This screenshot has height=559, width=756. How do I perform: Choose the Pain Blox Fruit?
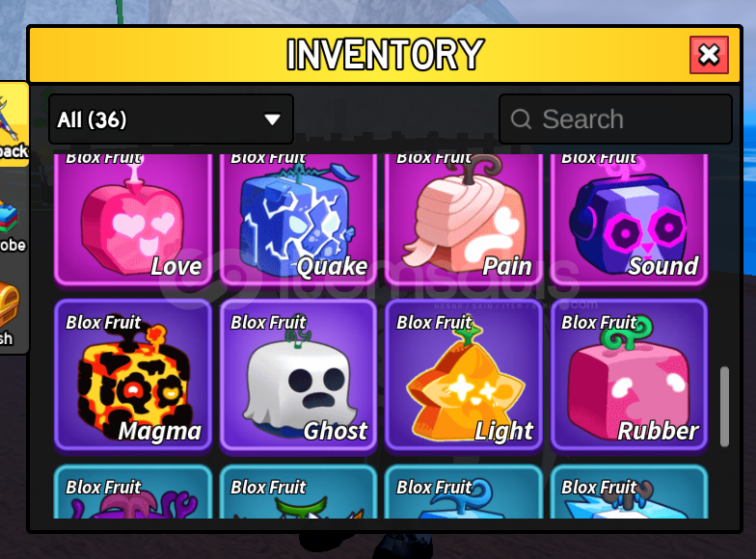[464, 219]
